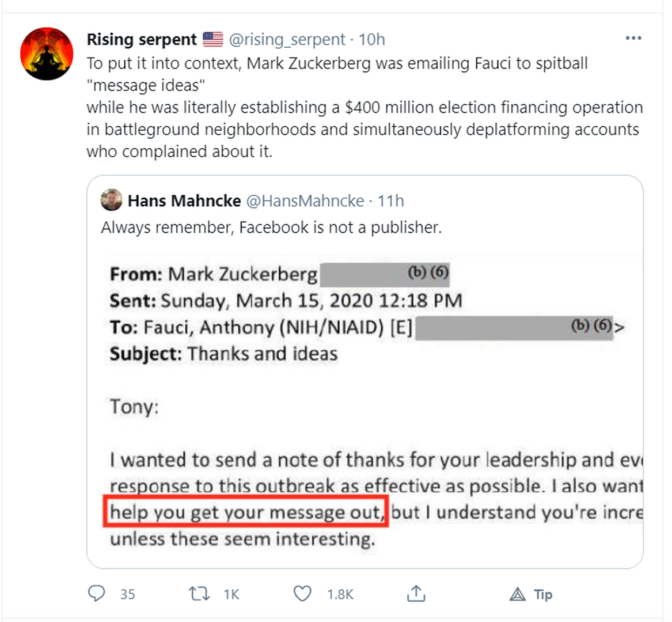The image size is (672, 622).
Task: Open the three-dot more options menu
Action: click(633, 38)
